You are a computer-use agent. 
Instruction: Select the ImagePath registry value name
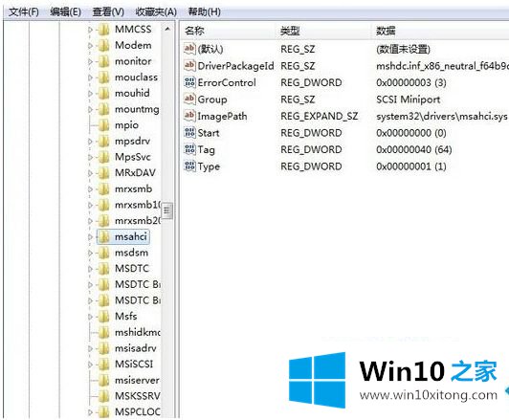222,116
